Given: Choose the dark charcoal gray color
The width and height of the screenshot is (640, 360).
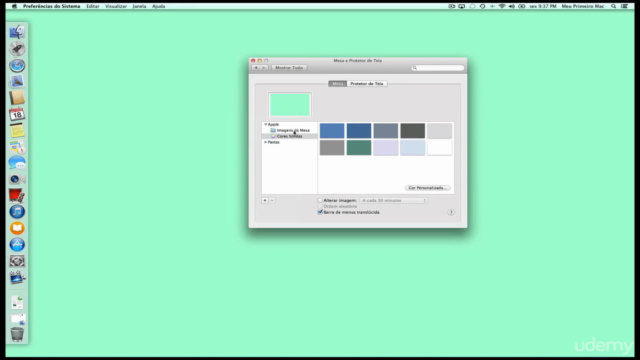Looking at the screenshot, I should point(413,131).
